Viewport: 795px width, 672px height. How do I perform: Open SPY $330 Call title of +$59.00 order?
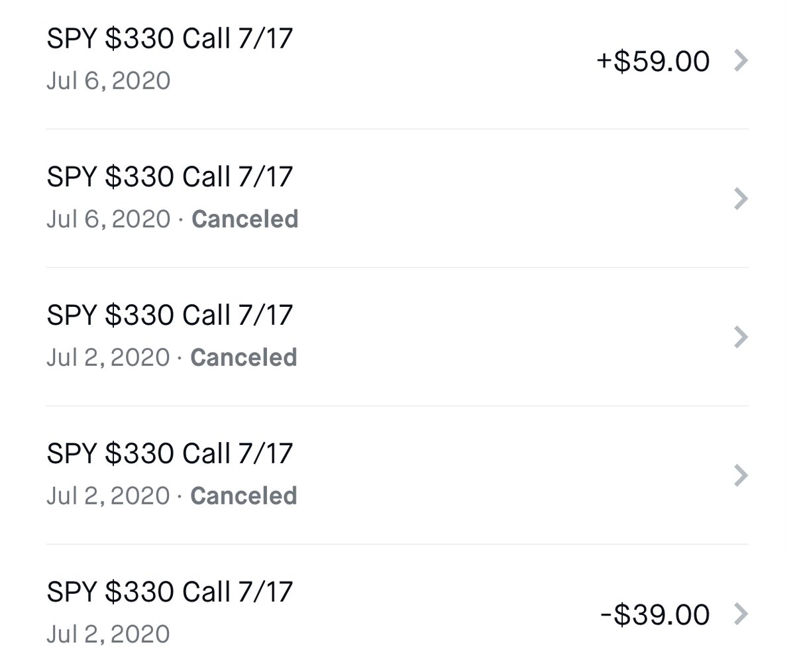(x=170, y=38)
